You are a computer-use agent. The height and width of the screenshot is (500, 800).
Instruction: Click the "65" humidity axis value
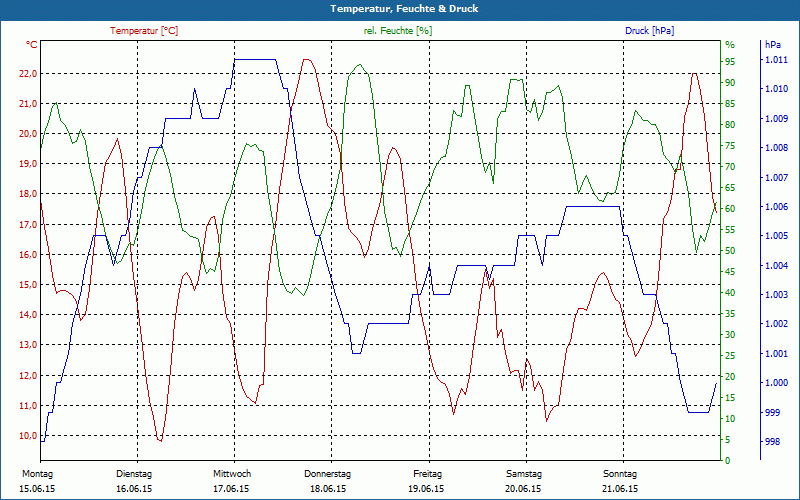730,187
